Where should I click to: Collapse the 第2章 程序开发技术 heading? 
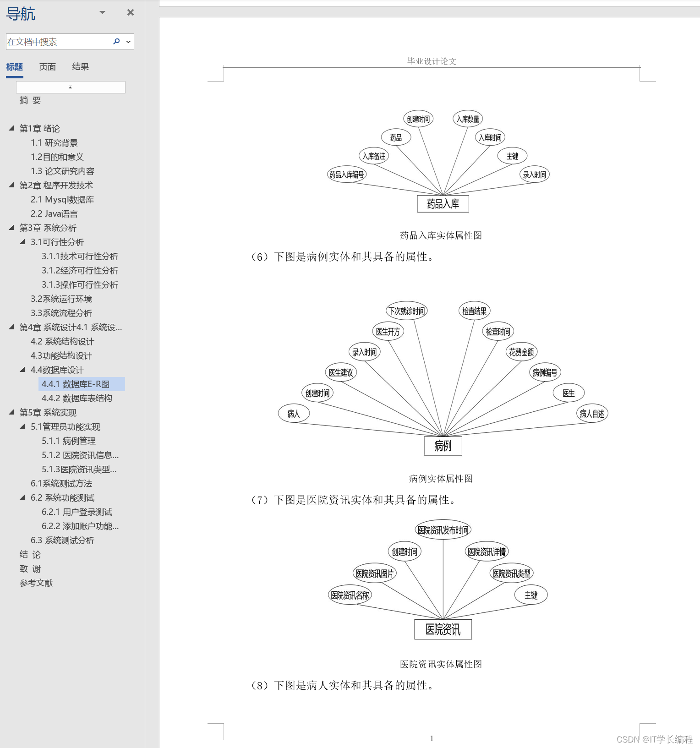click(x=11, y=185)
